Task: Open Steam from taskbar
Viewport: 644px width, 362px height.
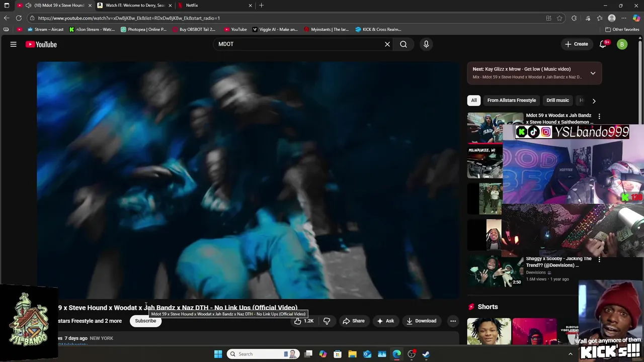Action: coord(426,354)
